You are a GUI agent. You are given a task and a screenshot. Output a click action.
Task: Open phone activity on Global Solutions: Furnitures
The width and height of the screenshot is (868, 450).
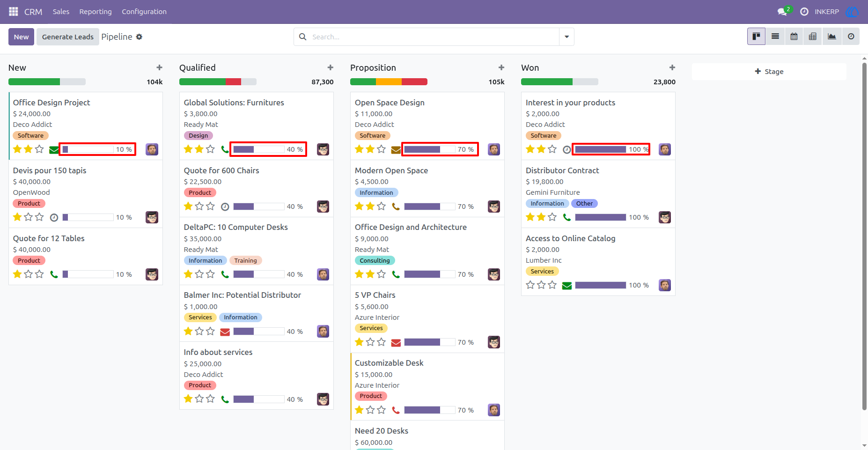pos(225,149)
